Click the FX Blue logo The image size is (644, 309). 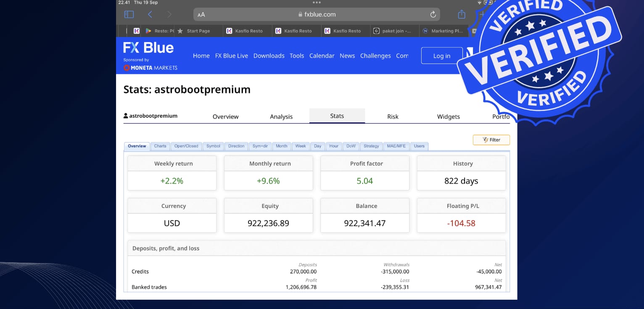148,48
